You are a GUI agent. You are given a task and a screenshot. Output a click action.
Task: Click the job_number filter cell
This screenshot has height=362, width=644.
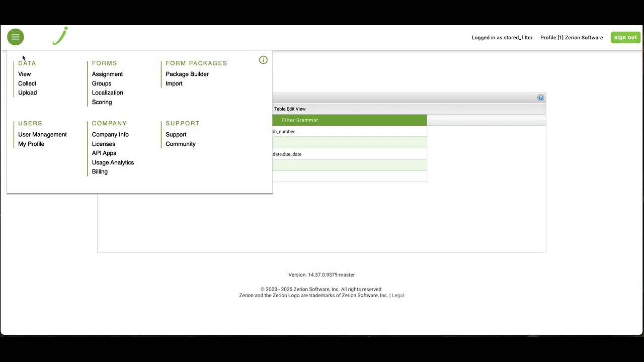point(350,131)
